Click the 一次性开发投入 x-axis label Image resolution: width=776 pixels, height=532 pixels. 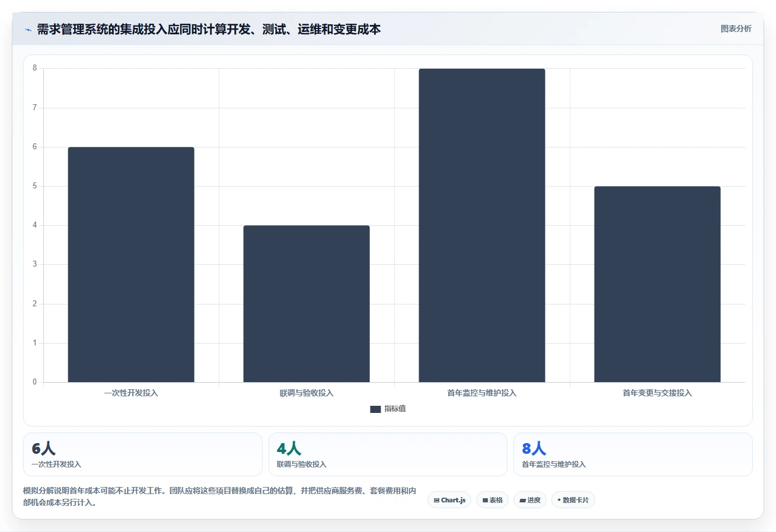click(131, 393)
